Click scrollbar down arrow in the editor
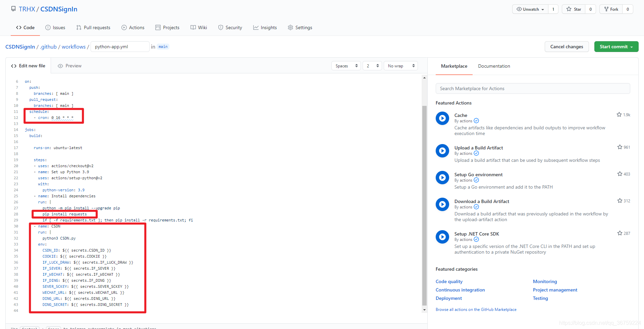The image size is (644, 329). click(424, 310)
